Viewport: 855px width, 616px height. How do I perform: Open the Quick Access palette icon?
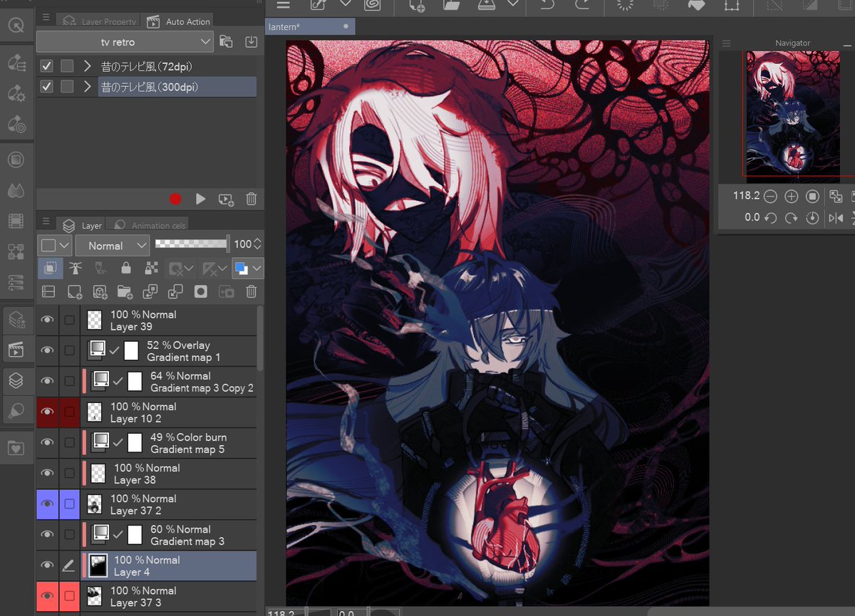point(15,26)
